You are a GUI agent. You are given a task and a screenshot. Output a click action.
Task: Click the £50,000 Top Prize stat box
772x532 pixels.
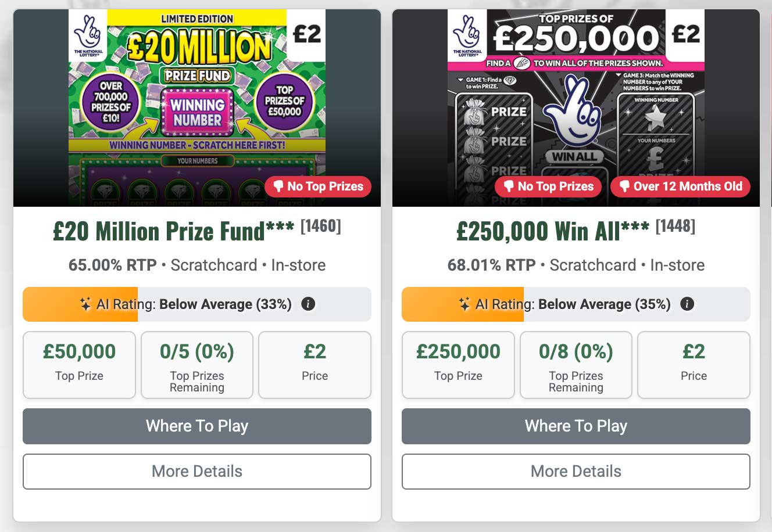click(79, 365)
